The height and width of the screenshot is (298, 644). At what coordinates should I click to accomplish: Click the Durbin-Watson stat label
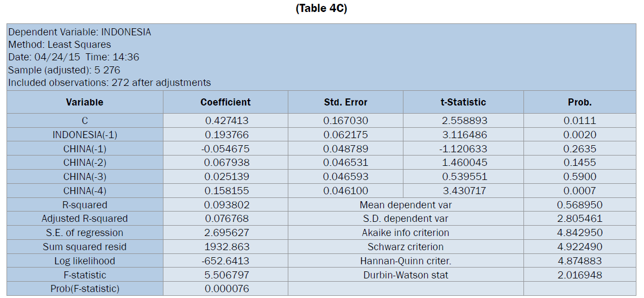[406, 275]
